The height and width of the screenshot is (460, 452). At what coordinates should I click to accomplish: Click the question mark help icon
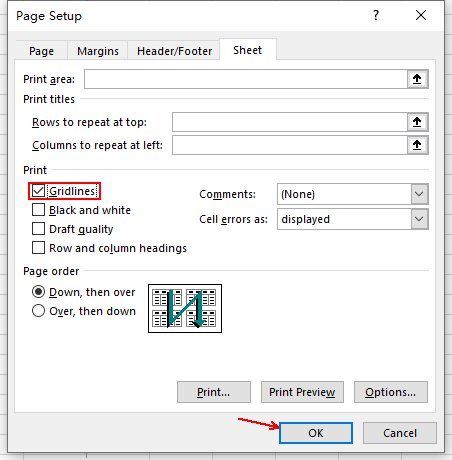click(376, 15)
